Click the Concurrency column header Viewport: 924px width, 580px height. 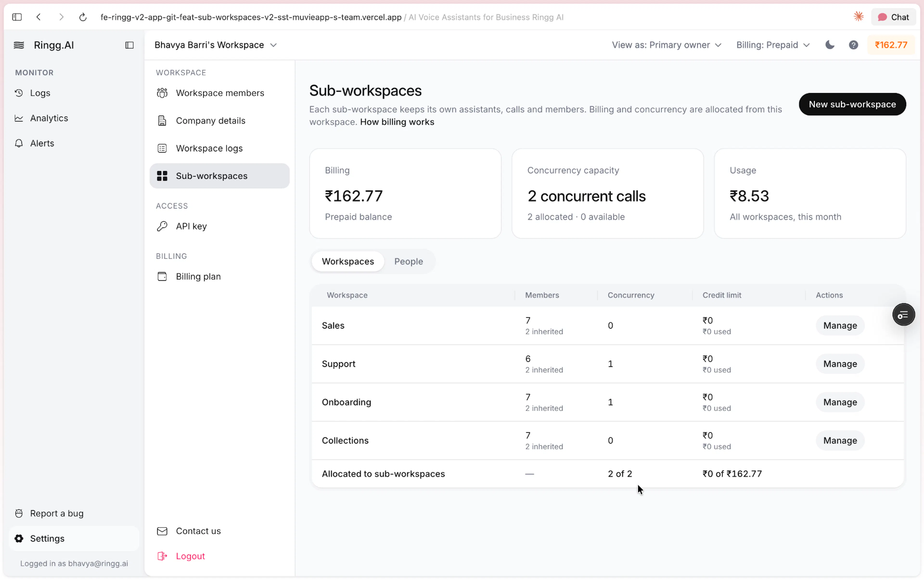631,295
